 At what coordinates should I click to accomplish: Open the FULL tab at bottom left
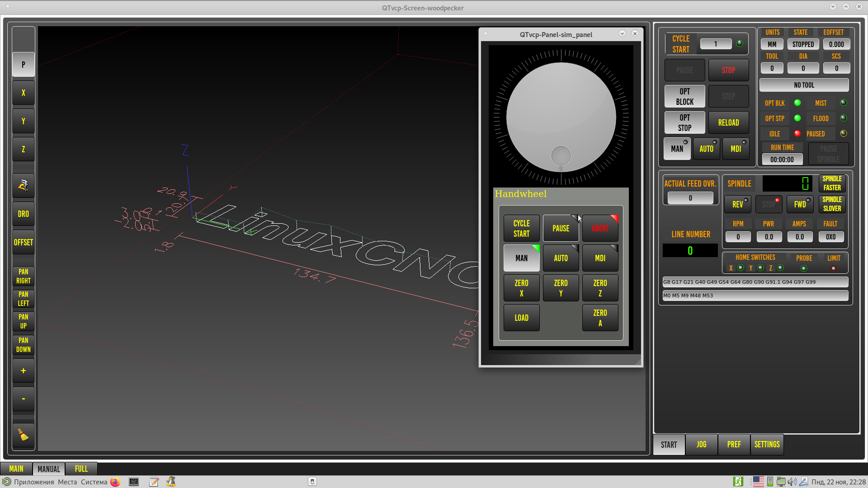[x=81, y=469]
